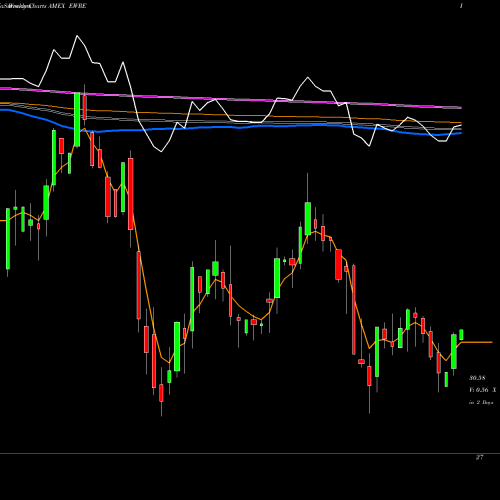
Task: Click the volume text 'V: 0.56 X'
Action: [482, 390]
